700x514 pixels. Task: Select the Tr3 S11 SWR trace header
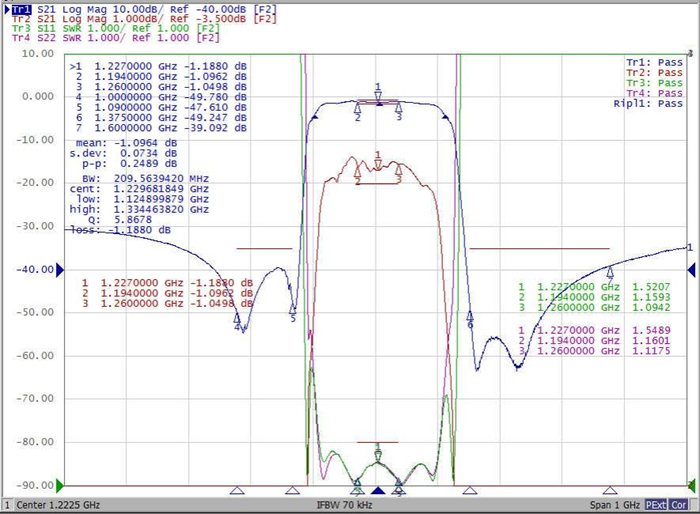click(116, 28)
